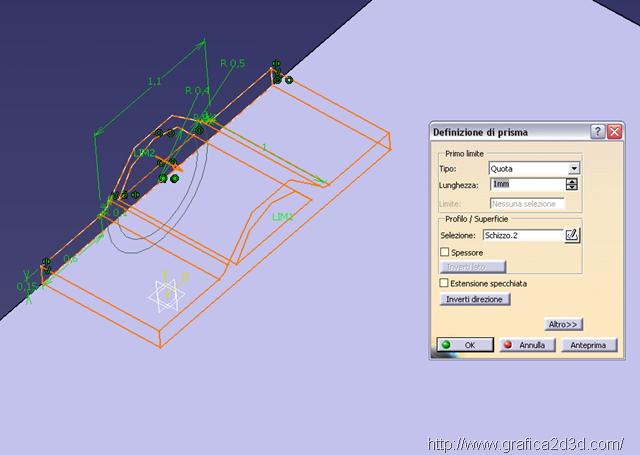Click the sketch edit icon beside Selezione
The height and width of the screenshot is (455, 640).
pyautogui.click(x=572, y=235)
